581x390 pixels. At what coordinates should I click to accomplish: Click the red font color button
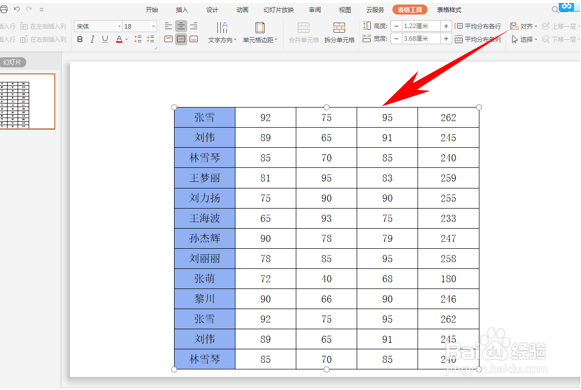click(x=119, y=39)
